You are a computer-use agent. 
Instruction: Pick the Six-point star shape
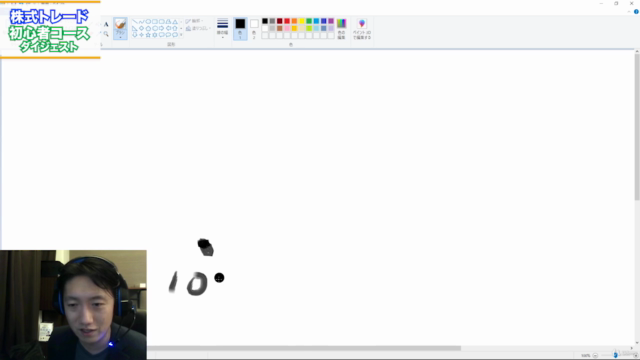[x=155, y=35]
